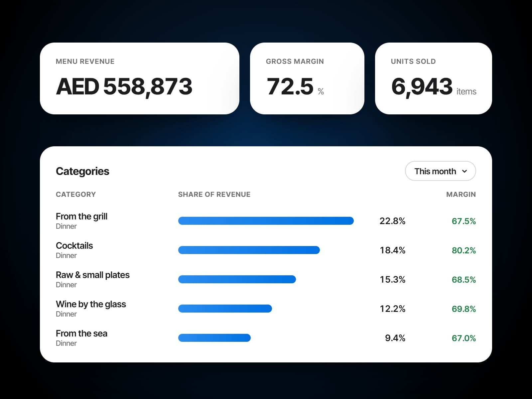Click the 9.4% share value
532x399 pixels.
(x=395, y=338)
